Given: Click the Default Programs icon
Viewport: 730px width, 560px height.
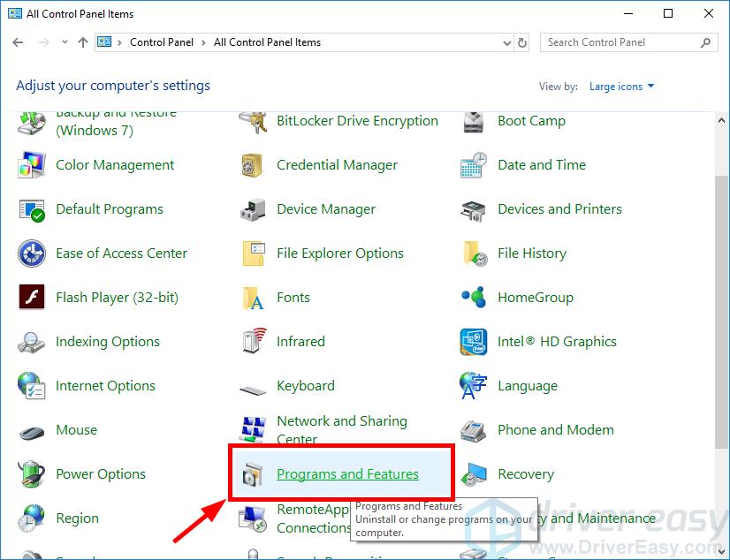Looking at the screenshot, I should tap(32, 209).
